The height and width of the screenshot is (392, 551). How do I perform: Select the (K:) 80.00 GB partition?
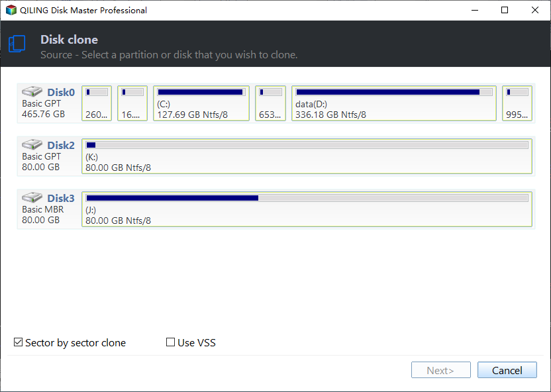point(307,156)
